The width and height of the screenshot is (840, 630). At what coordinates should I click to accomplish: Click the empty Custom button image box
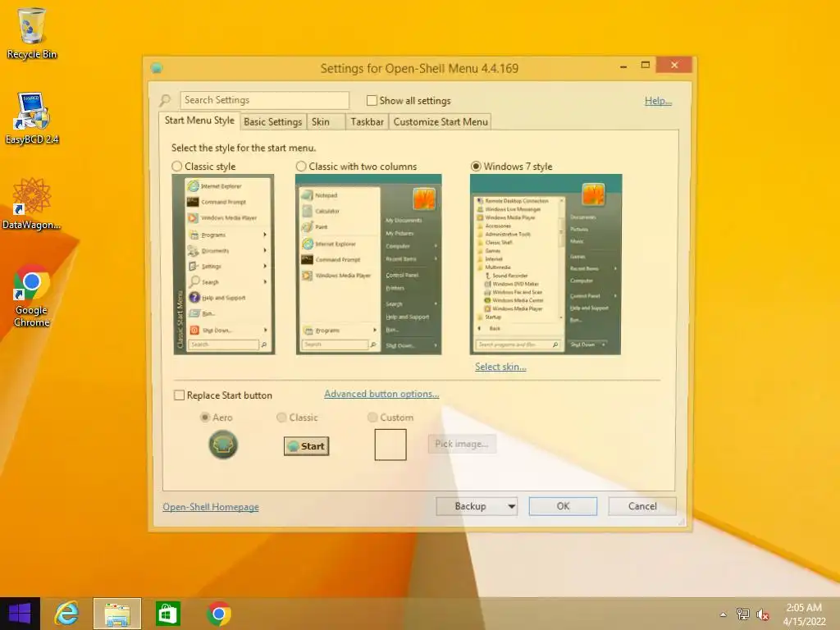390,445
